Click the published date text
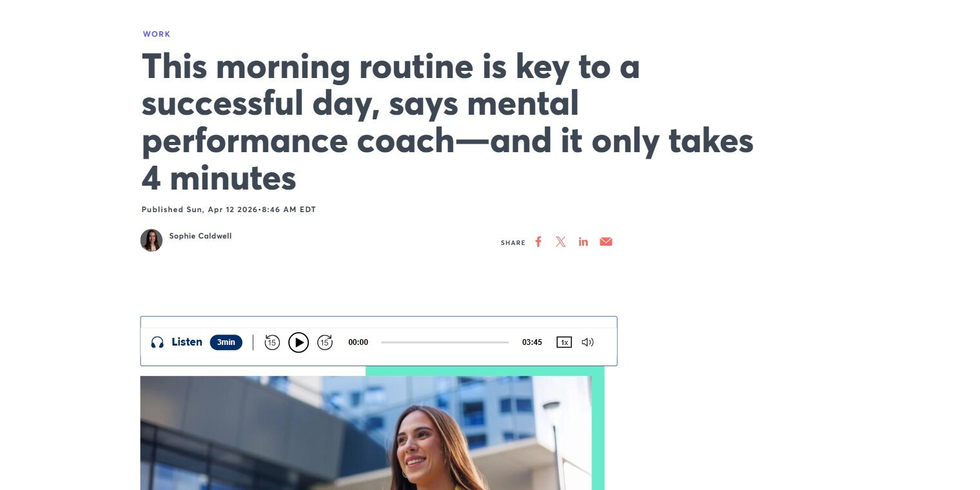The width and height of the screenshot is (980, 490). 229,210
